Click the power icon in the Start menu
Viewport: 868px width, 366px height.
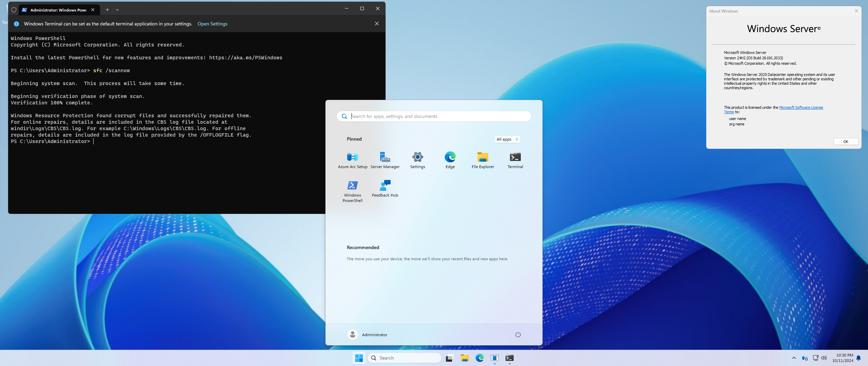coord(518,334)
